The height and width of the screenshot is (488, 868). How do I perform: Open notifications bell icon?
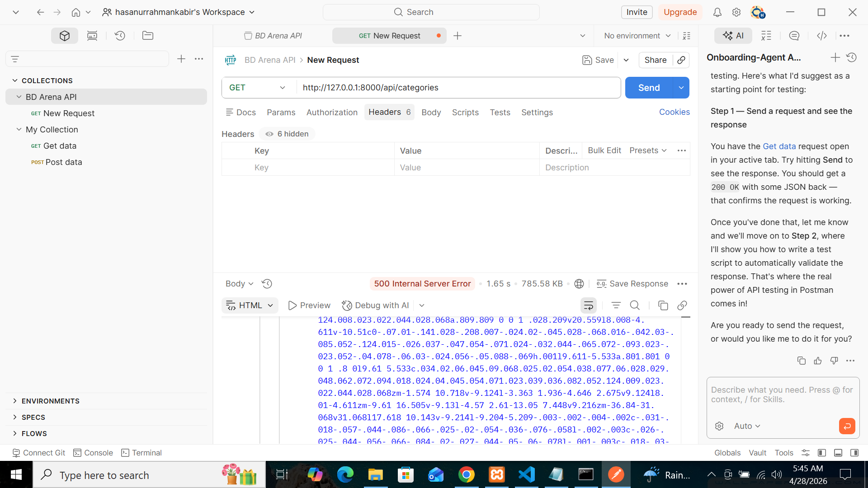717,12
